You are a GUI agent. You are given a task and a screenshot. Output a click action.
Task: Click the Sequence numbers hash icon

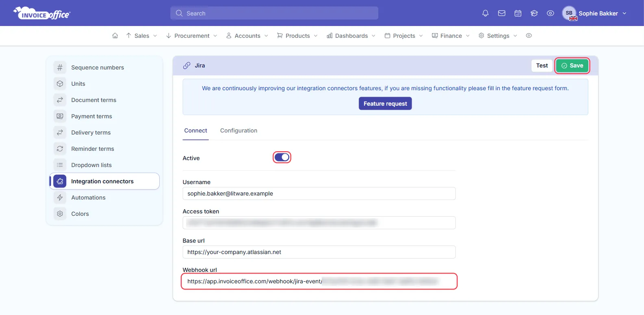coord(60,67)
